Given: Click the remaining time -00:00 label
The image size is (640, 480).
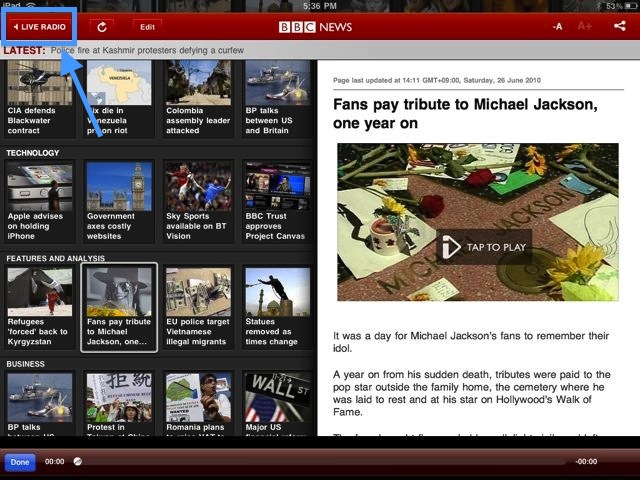Looking at the screenshot, I should (x=586, y=462).
